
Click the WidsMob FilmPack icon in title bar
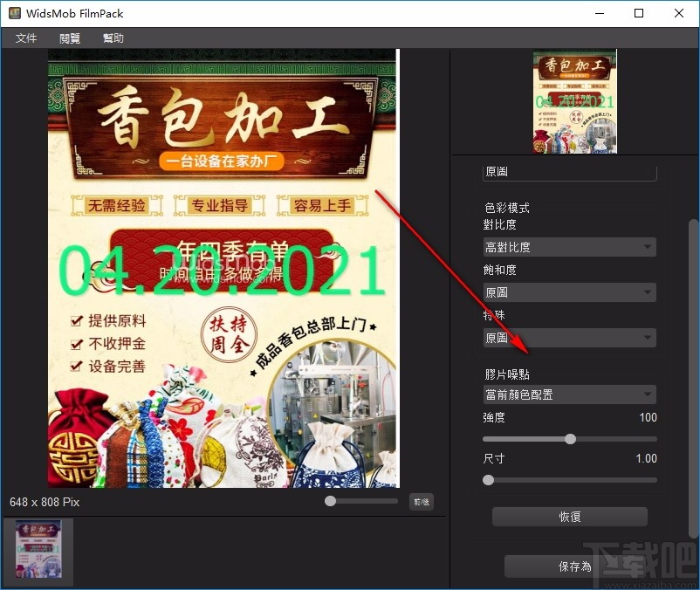[14, 13]
